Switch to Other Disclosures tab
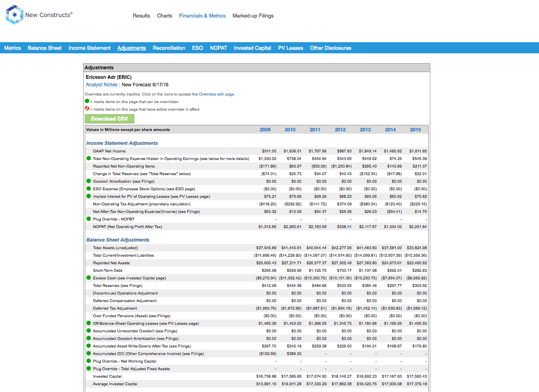Image resolution: width=539 pixels, height=392 pixels. pos(331,48)
